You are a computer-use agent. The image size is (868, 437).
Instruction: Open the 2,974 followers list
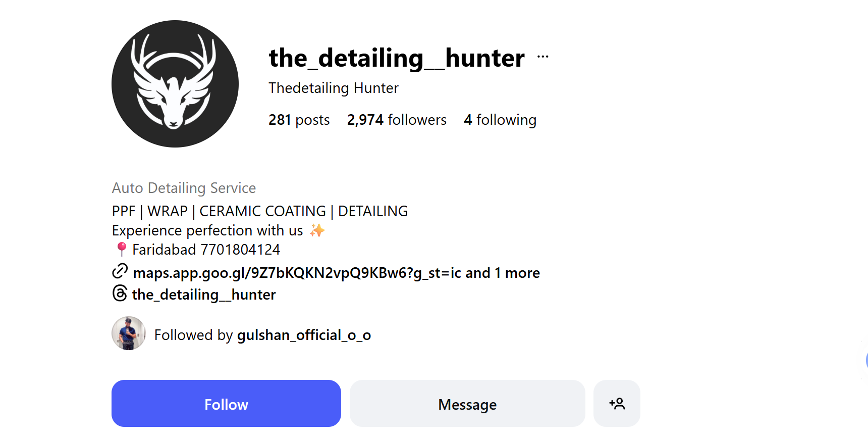[397, 120]
